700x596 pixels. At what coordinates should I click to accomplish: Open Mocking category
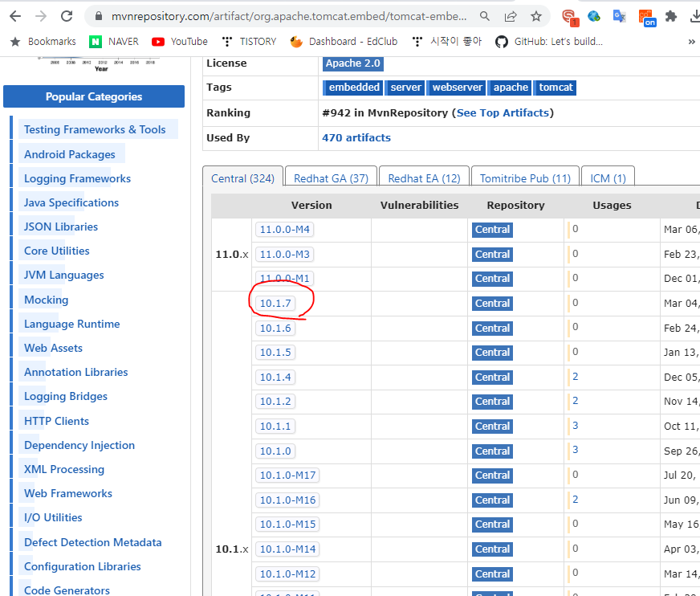tap(46, 300)
